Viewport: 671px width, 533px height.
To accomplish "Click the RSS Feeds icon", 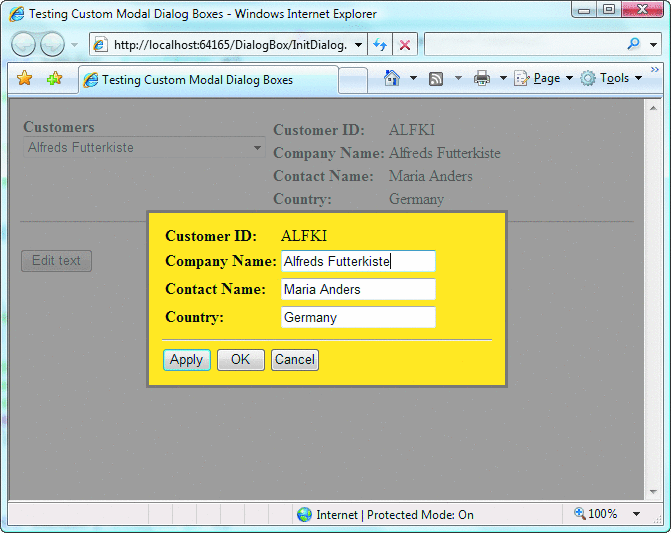I will [x=436, y=79].
